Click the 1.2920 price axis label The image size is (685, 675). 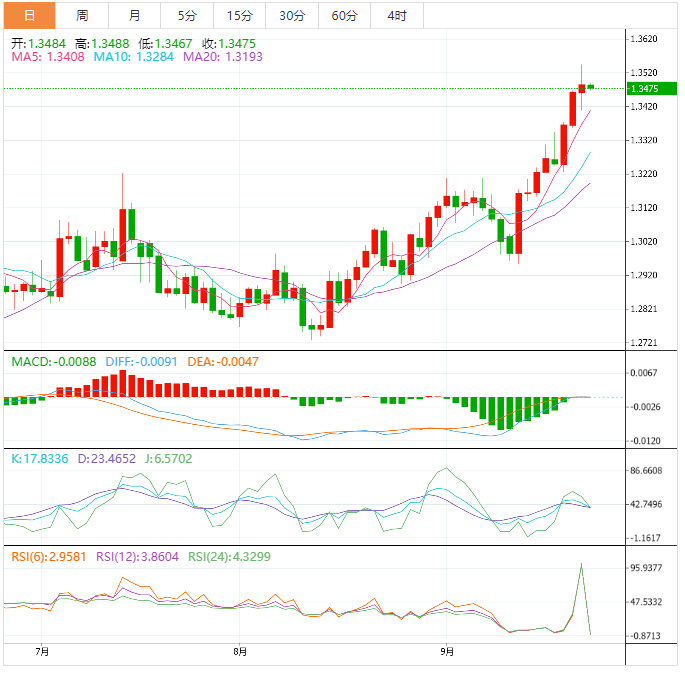click(644, 275)
